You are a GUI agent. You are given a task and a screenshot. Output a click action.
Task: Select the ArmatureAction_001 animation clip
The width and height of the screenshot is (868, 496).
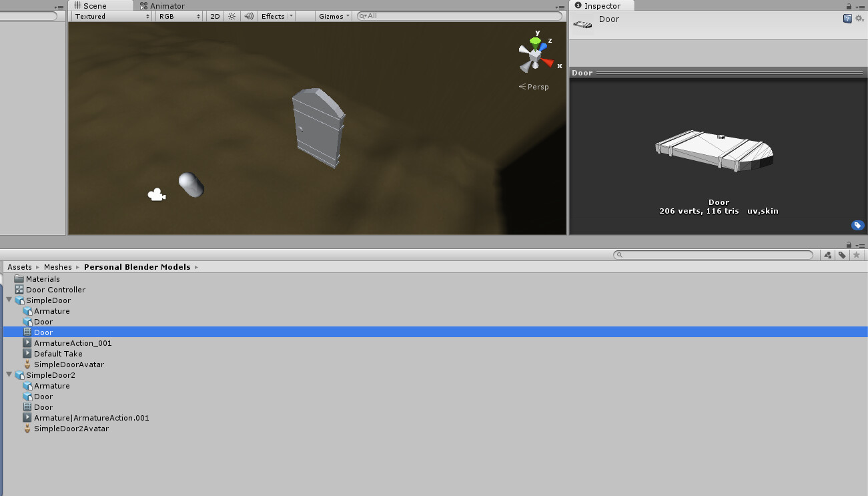pos(73,342)
